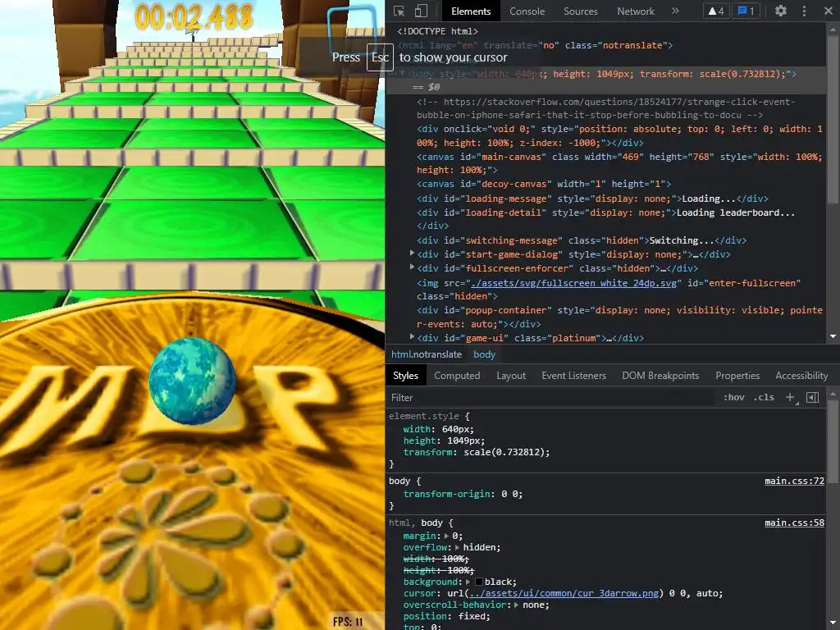840x630 pixels.
Task: Select the main-canvas element line
Action: click(x=619, y=163)
